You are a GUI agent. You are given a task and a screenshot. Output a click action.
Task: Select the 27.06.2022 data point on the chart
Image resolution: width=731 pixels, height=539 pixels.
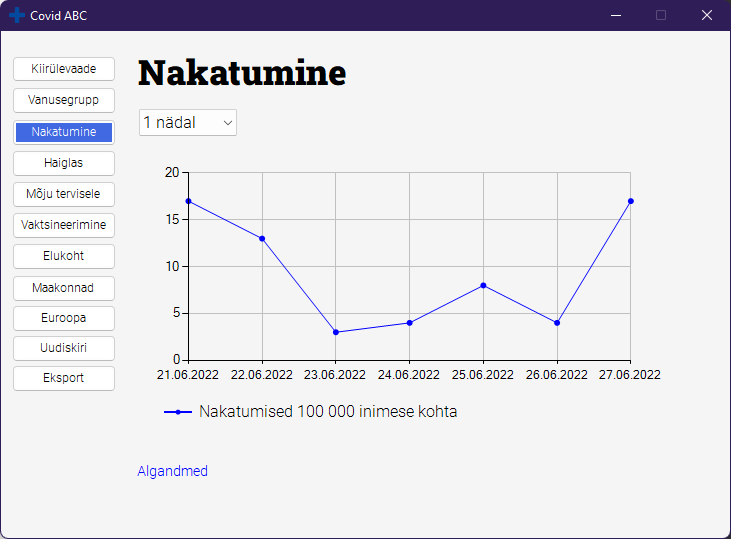coord(630,201)
